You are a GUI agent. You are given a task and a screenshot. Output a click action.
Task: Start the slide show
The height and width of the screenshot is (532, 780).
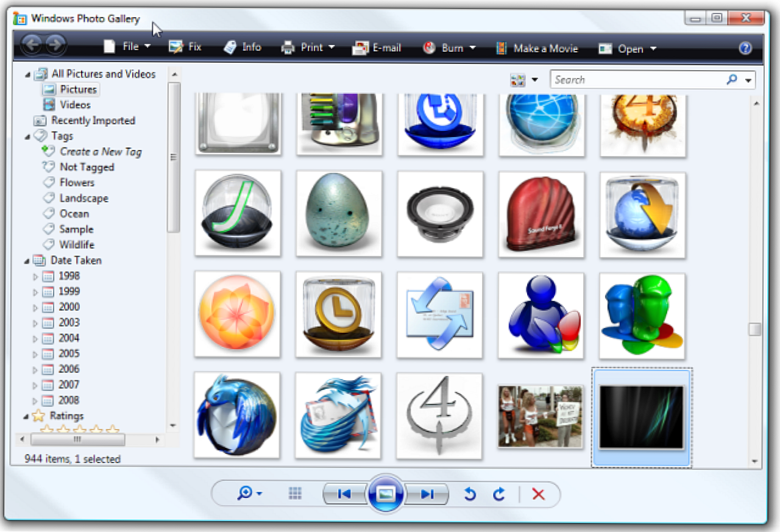[385, 494]
